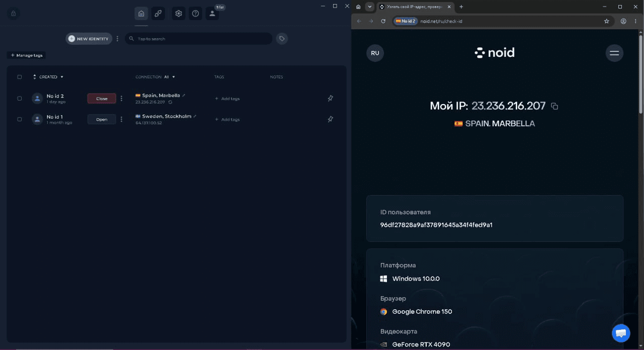The width and height of the screenshot is (644, 350).
Task: Open three-dot menu for No id 1
Action: coord(121,119)
